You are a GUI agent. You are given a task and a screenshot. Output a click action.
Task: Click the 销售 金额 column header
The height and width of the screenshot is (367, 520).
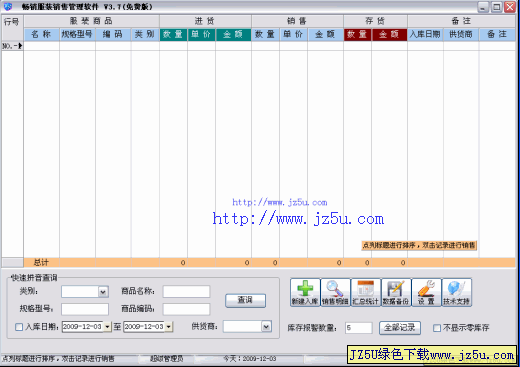(325, 34)
